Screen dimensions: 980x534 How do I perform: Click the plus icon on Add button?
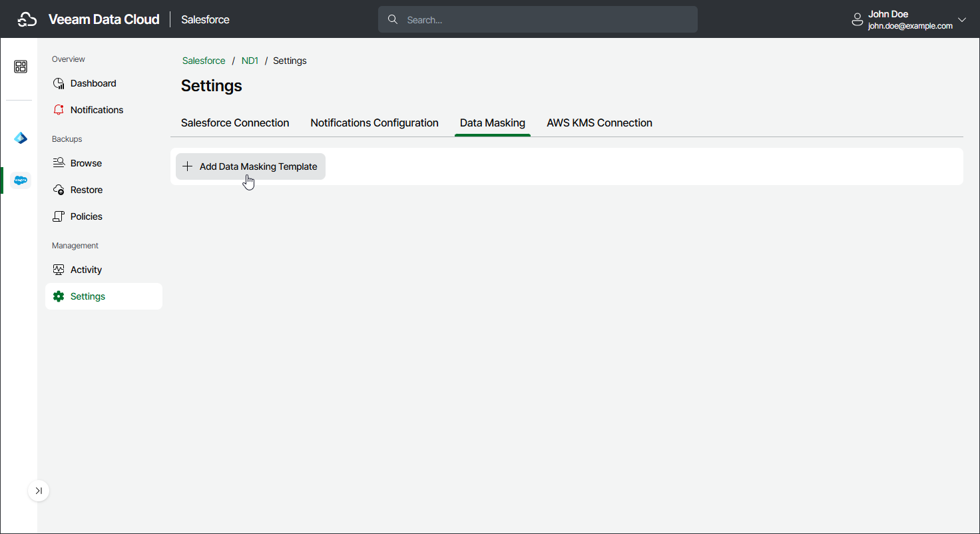187,166
